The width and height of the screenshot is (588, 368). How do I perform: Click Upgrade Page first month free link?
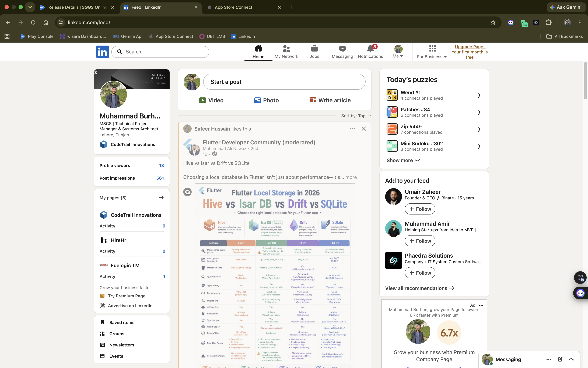pos(470,52)
